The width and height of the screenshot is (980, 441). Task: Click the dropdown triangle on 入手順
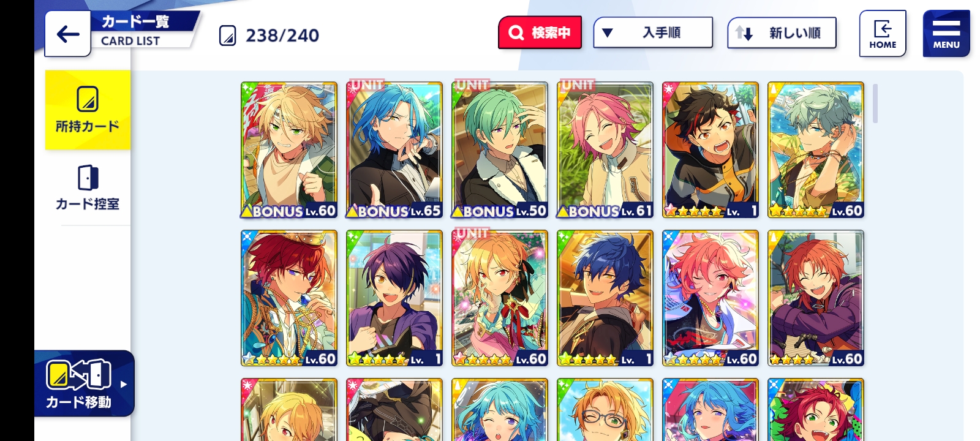tap(608, 33)
